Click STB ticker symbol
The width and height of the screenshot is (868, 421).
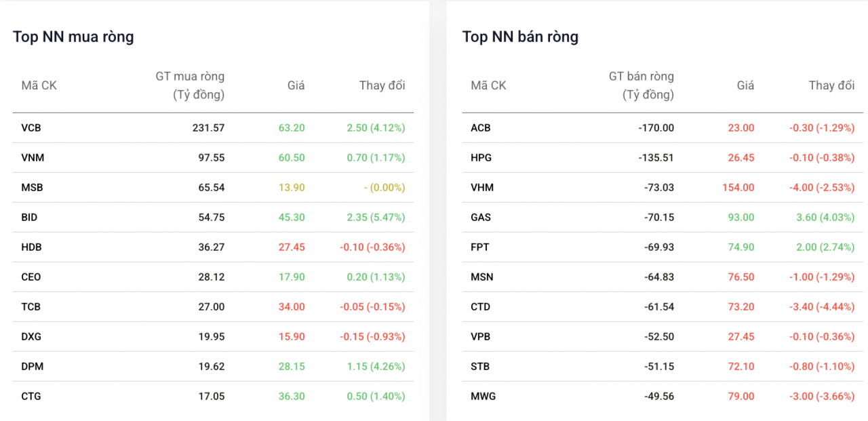click(x=480, y=366)
